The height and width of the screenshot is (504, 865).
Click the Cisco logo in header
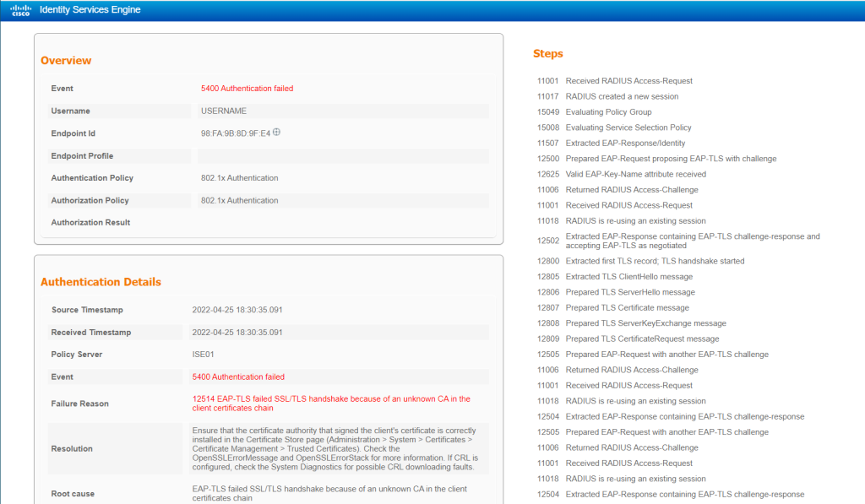(20, 10)
